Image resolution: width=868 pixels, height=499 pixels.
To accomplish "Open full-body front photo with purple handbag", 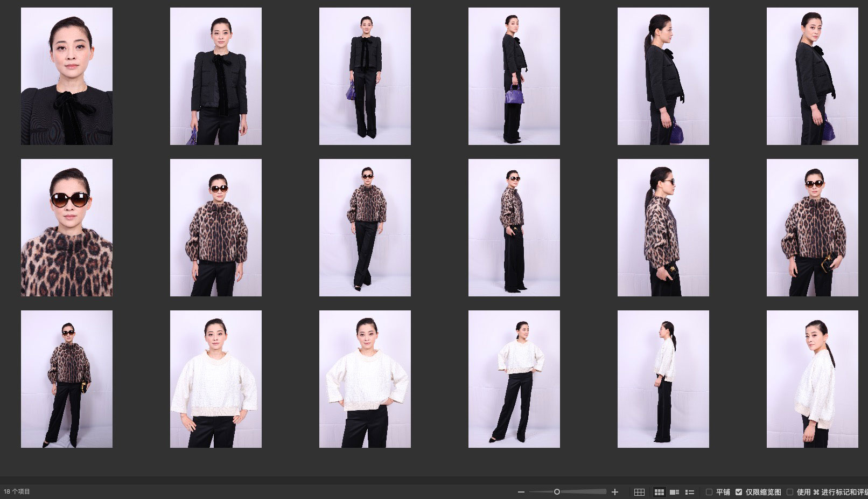I will 365,76.
